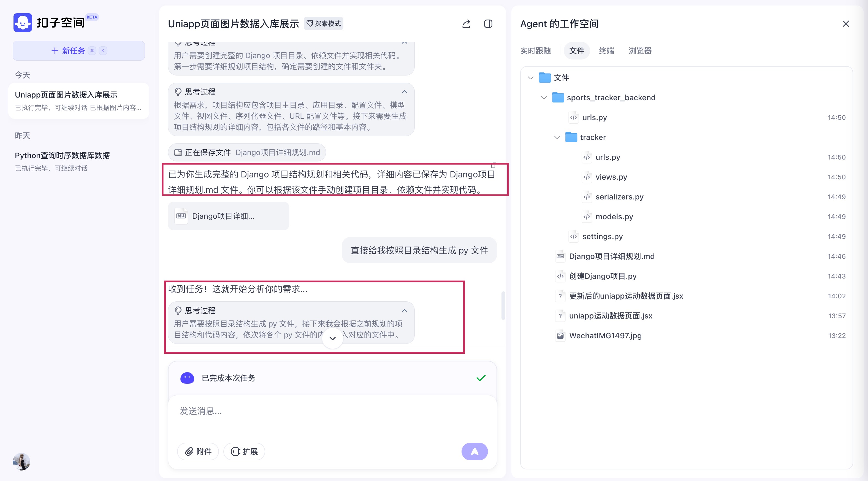The height and width of the screenshot is (481, 868).
Task: Switch to the 终端 tab
Action: [x=606, y=51]
